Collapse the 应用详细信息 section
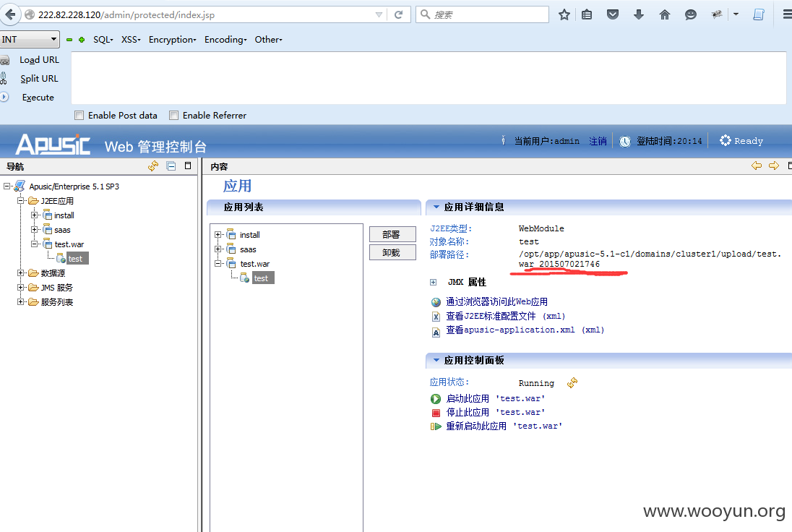The width and height of the screenshot is (792, 532). [x=436, y=207]
